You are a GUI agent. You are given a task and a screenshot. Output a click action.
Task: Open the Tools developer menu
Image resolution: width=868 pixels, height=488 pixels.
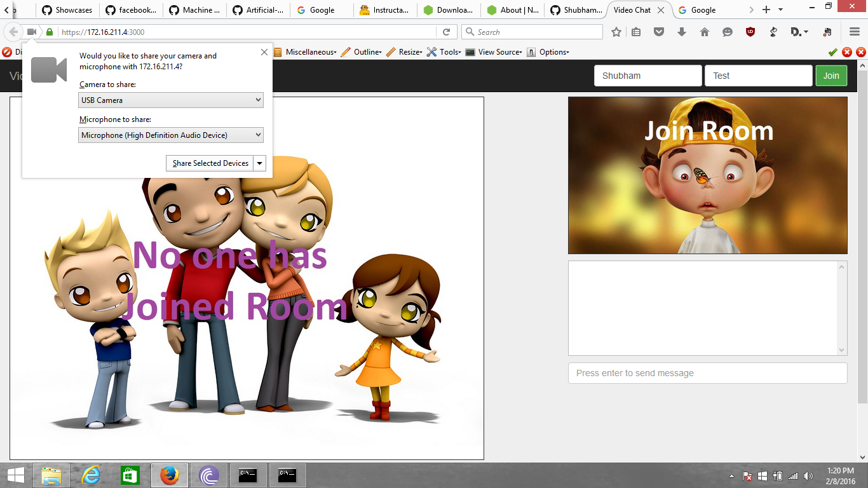444,52
